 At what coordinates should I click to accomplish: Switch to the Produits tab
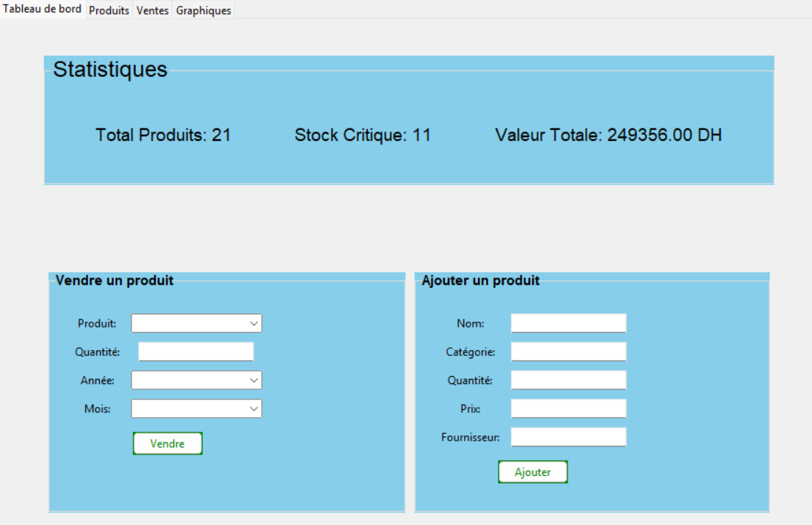click(x=109, y=10)
